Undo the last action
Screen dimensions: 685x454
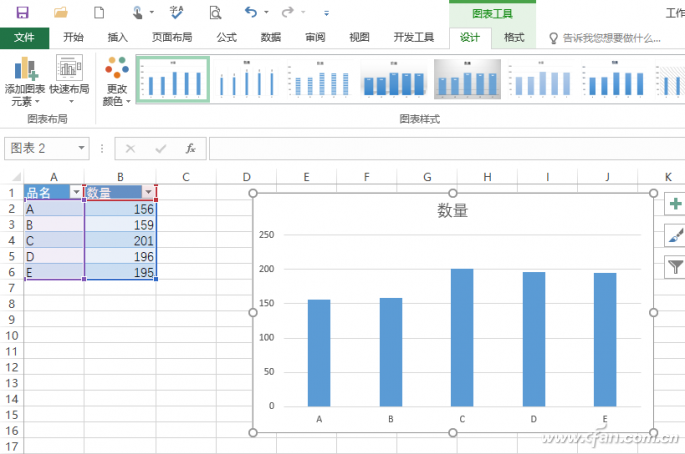pyautogui.click(x=251, y=12)
